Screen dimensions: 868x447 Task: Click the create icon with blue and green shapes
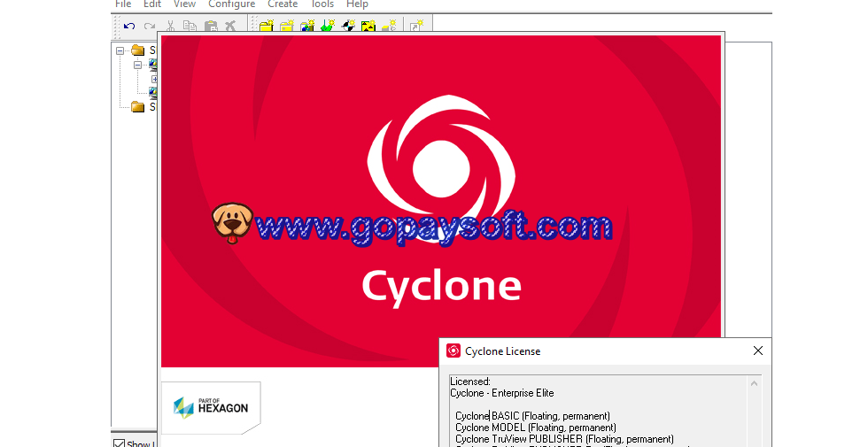[x=307, y=26]
